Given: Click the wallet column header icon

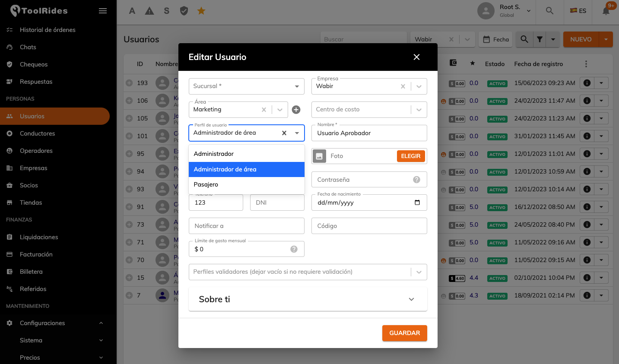Looking at the screenshot, I should coord(453,63).
